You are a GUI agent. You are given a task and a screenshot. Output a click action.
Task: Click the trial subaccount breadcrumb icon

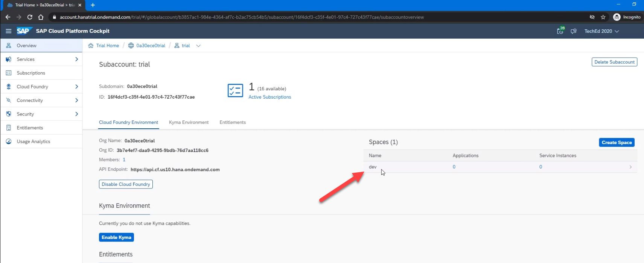pos(177,46)
